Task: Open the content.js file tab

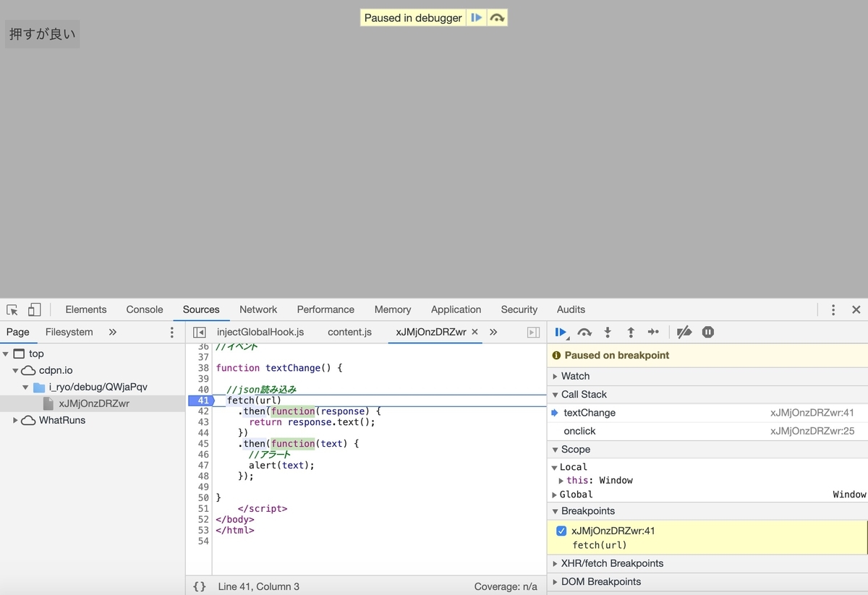Action: [349, 333]
